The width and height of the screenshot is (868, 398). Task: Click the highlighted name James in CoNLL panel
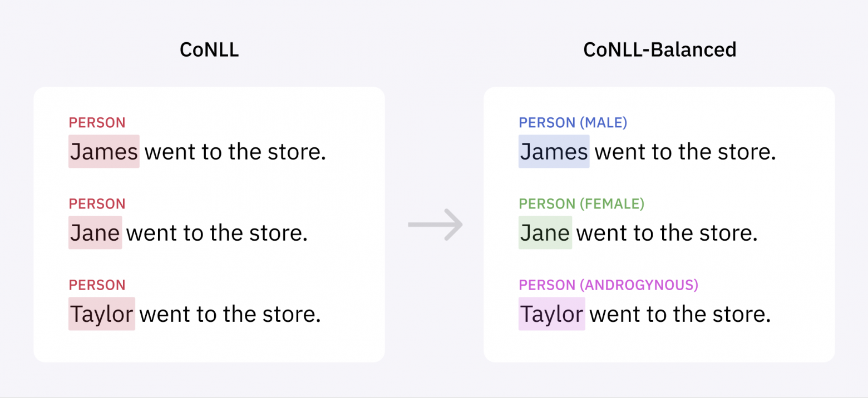pyautogui.click(x=104, y=151)
